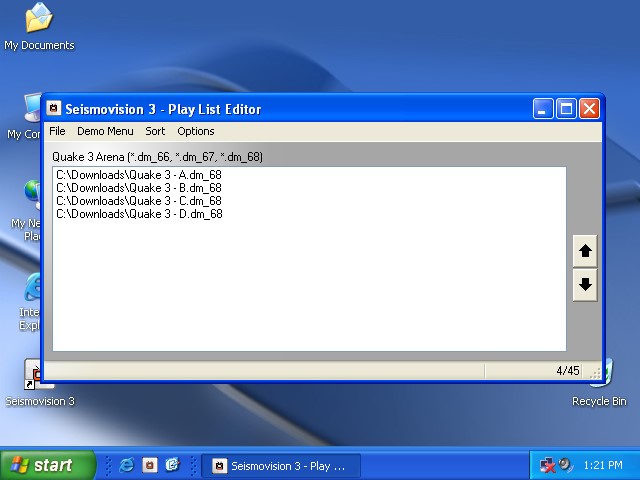Click the volume icon in the system tray
The width and height of the screenshot is (640, 480).
566,465
